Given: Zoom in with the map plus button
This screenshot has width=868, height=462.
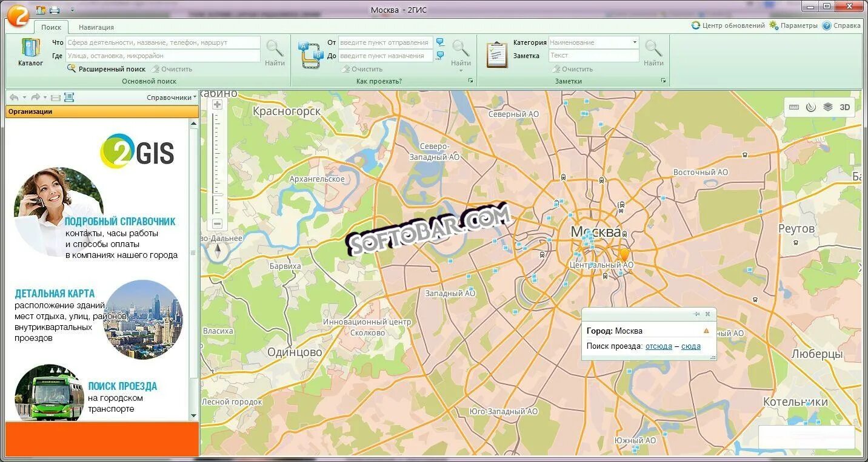Looking at the screenshot, I should [x=218, y=105].
